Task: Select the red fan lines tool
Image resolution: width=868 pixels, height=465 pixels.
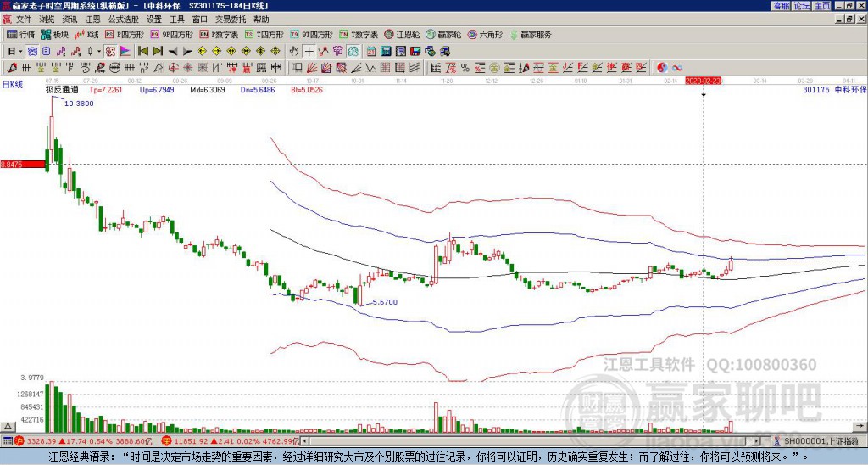Action: (312, 68)
